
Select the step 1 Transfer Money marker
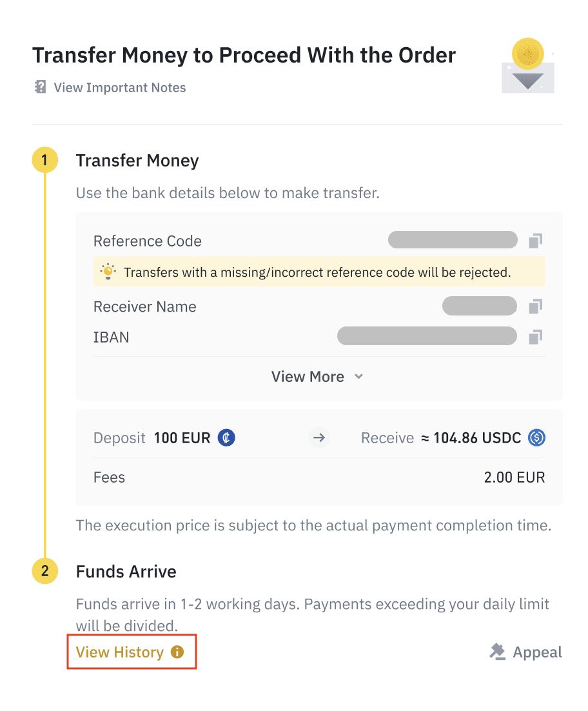coord(44,160)
